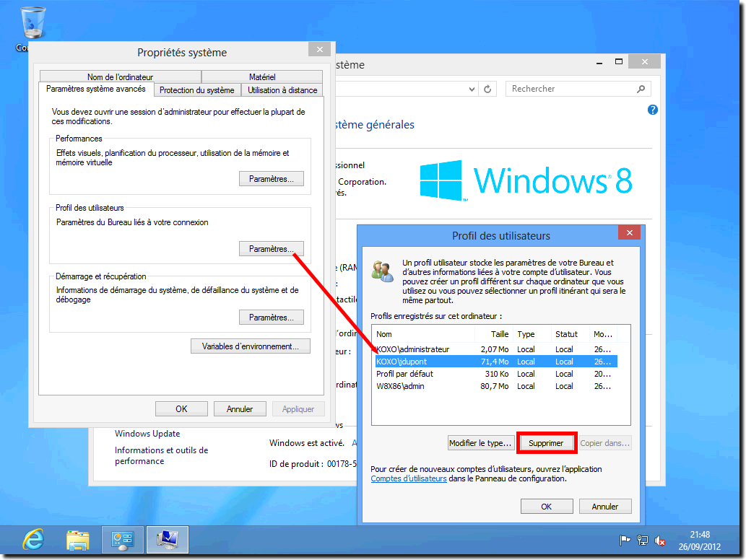Select the Paramètres système avancés tab

click(96, 89)
